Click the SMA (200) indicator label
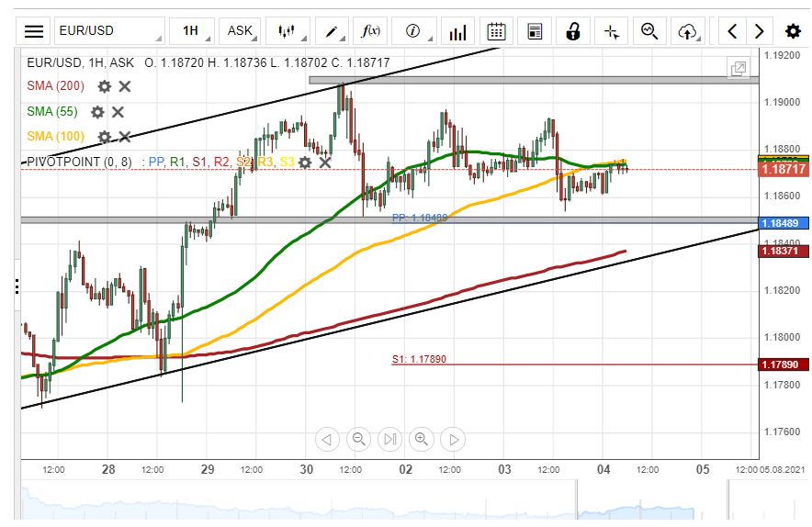 [55, 86]
